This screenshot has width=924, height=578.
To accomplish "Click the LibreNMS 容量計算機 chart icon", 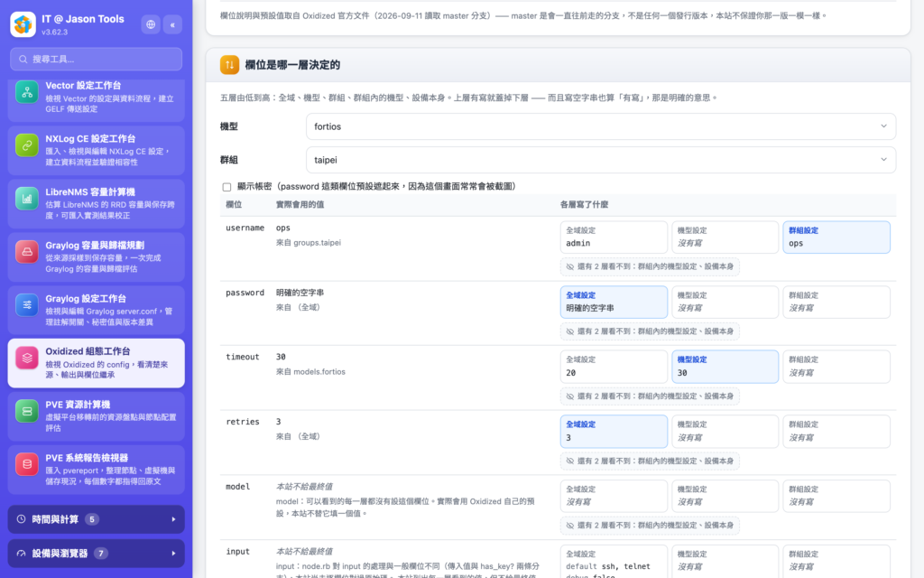I will [27, 199].
